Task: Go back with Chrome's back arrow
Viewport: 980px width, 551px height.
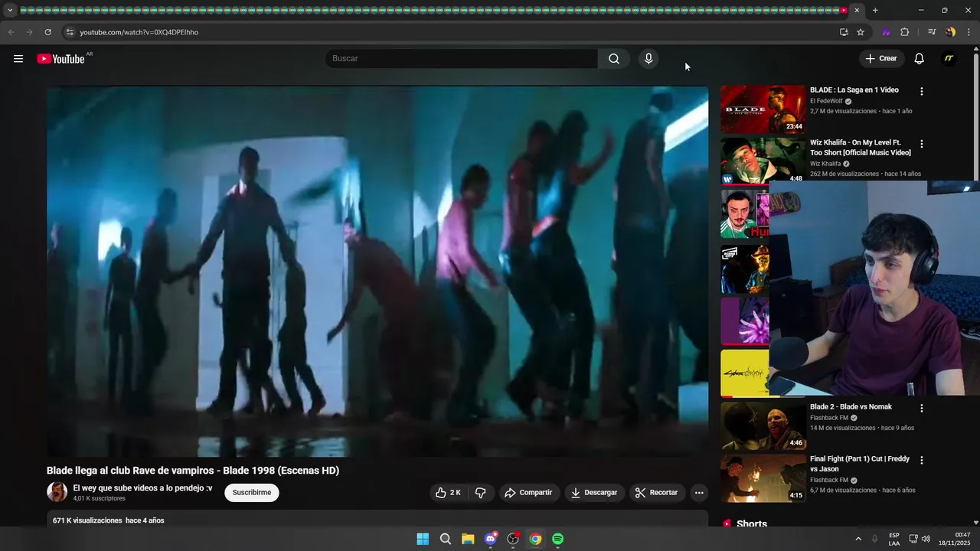Action: 11,32
